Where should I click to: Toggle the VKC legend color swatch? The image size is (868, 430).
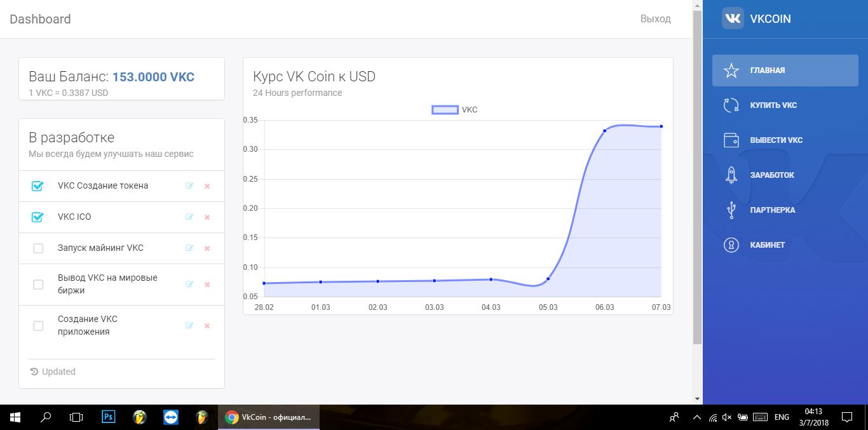(445, 110)
